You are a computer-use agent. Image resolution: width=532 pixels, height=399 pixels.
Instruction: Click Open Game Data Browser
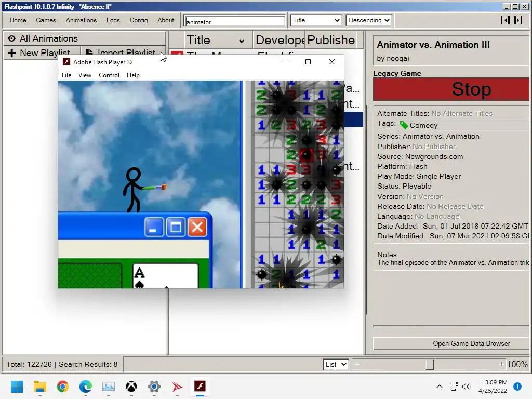click(451, 343)
